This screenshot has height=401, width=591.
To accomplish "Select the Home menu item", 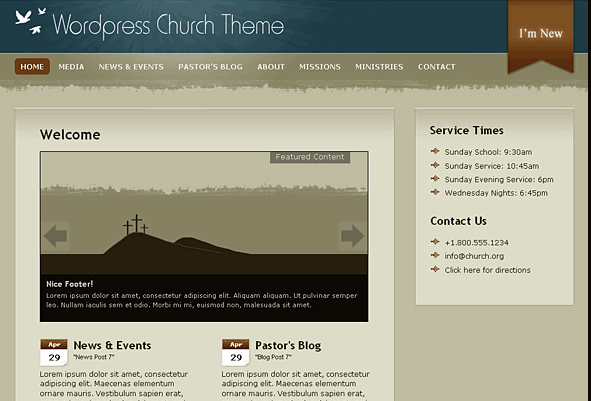I will [32, 67].
